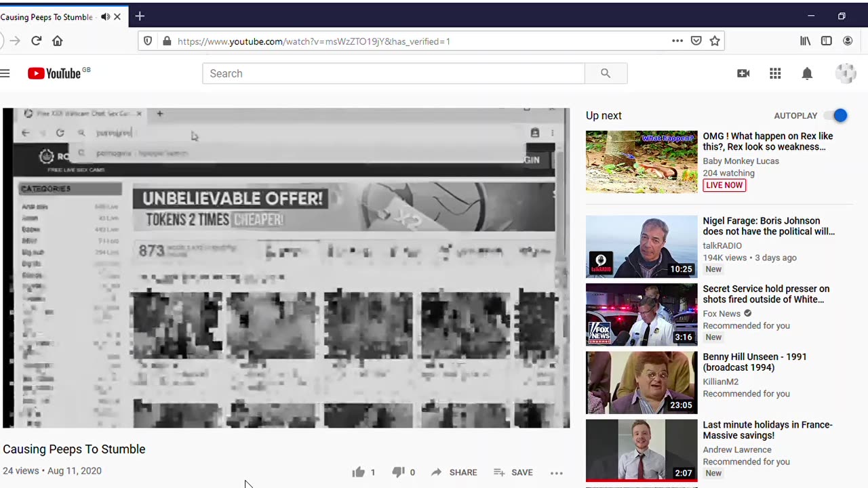The height and width of the screenshot is (488, 868).
Task: Click the video player area
Action: pyautogui.click(x=286, y=268)
